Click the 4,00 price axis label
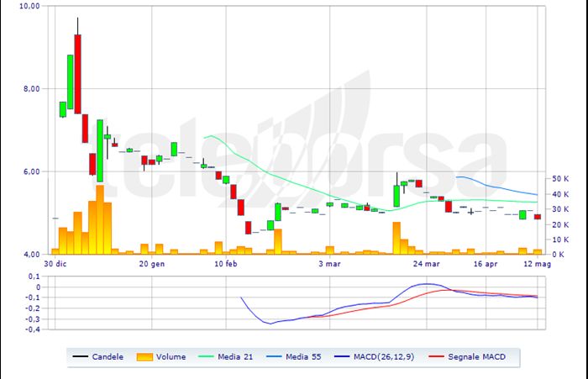 32,255
